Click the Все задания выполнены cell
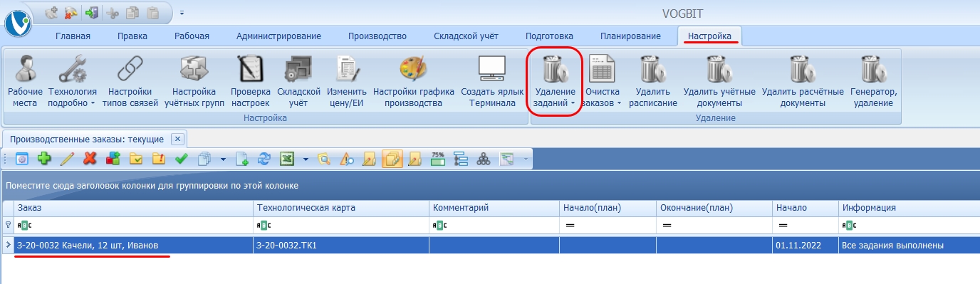Viewport: 980px width, 284px height. click(x=909, y=246)
